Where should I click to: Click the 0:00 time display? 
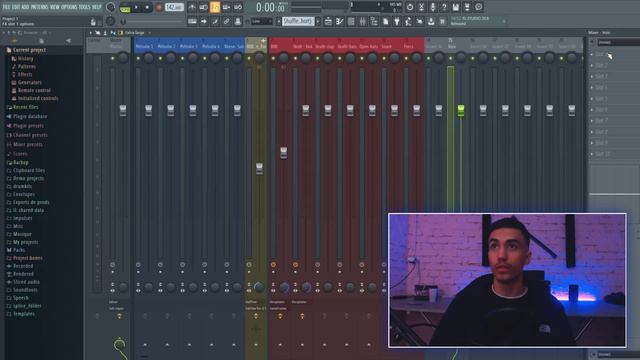[x=271, y=7]
